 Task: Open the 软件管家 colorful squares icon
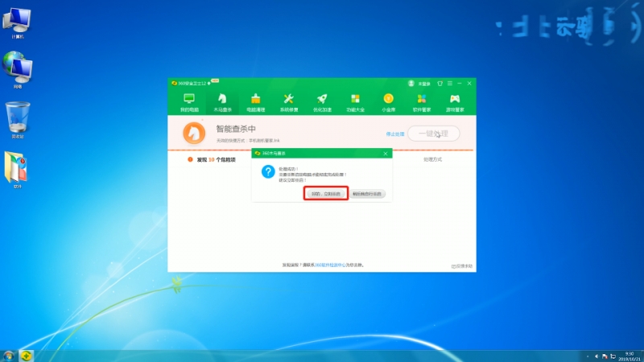[x=422, y=103]
